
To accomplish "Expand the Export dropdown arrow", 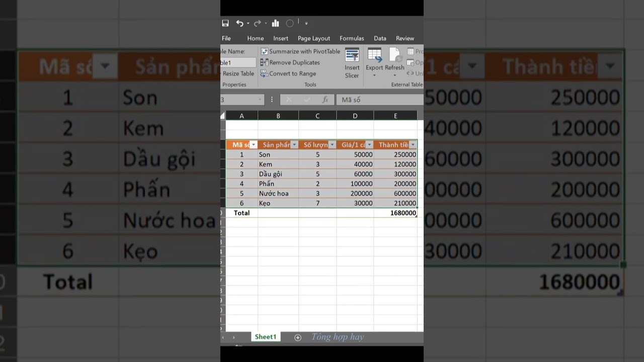I will click(374, 76).
